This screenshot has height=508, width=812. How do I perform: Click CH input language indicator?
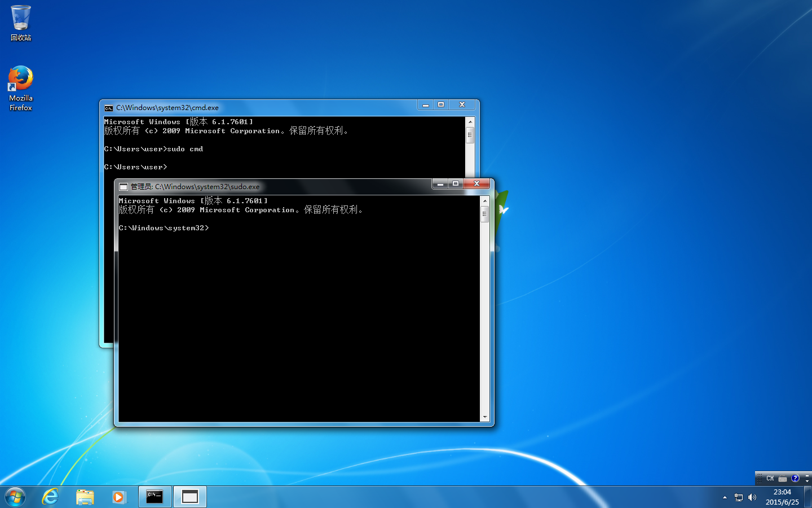tap(770, 478)
